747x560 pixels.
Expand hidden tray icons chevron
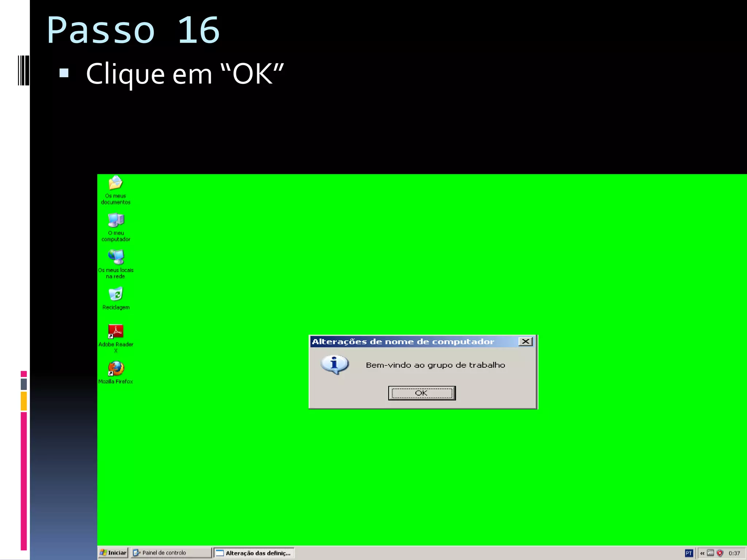[x=702, y=553]
